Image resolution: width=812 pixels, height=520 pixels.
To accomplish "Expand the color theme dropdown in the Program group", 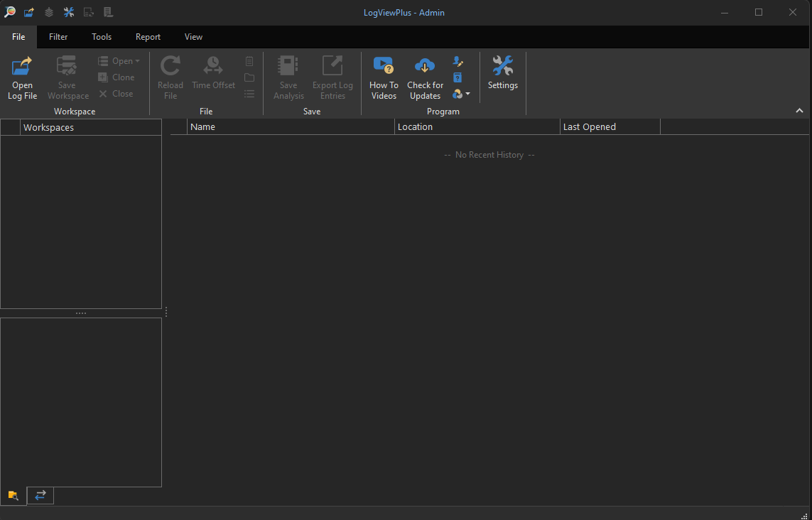I will tap(461, 94).
